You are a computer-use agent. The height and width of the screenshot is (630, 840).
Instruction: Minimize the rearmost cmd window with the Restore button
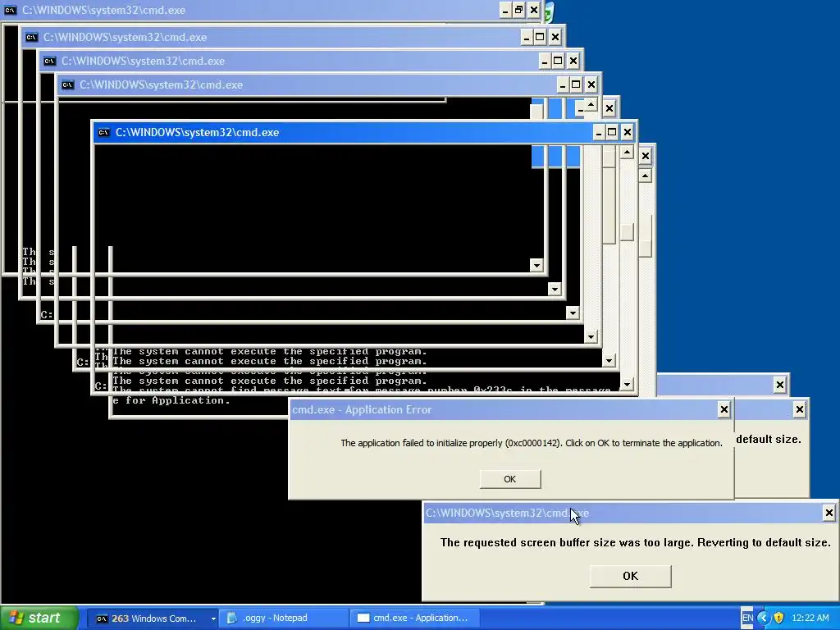[504, 10]
